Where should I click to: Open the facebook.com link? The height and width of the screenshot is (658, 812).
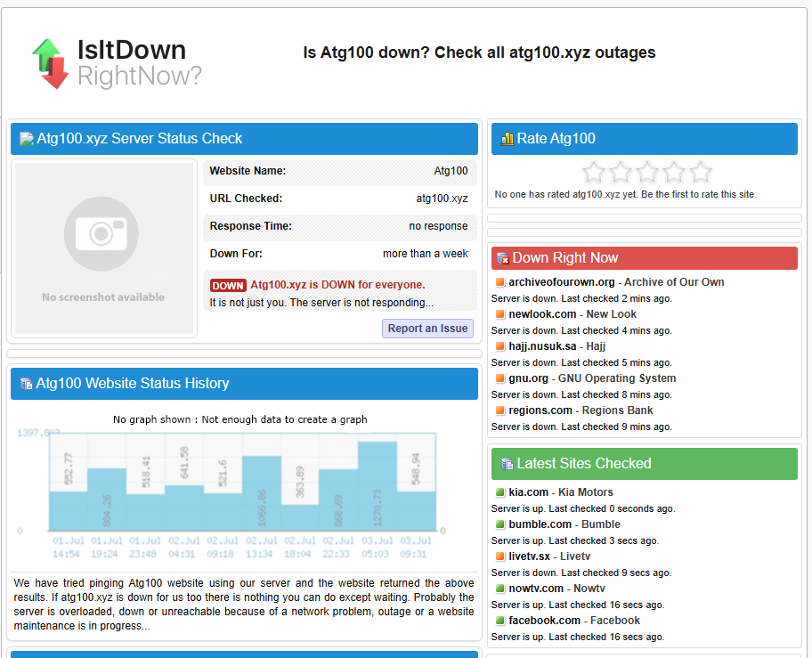pyautogui.click(x=544, y=621)
